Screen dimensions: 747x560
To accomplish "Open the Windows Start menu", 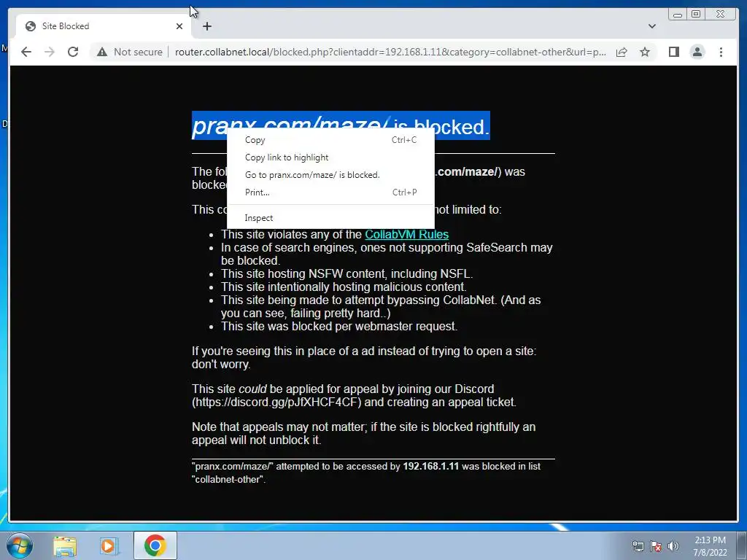I will pyautogui.click(x=20, y=545).
